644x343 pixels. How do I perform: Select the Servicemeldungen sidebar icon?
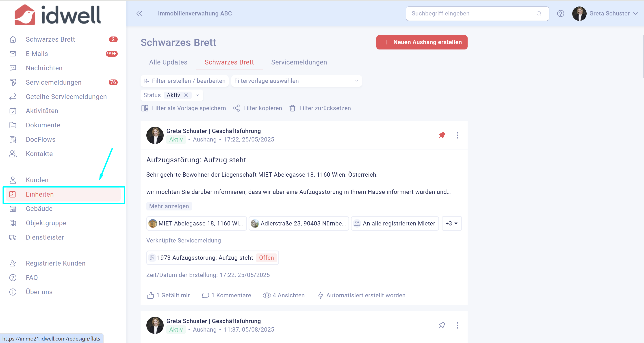point(13,82)
